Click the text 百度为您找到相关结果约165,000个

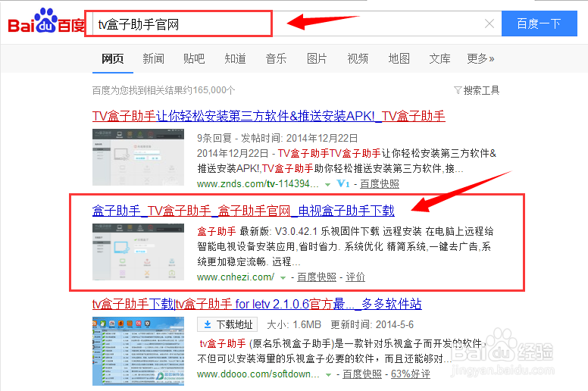(164, 90)
